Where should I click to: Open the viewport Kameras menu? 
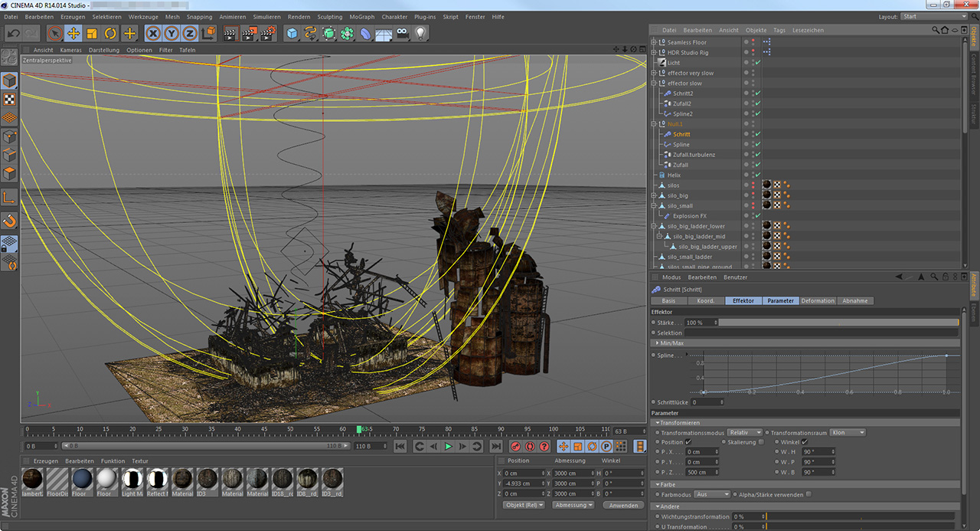[70, 50]
